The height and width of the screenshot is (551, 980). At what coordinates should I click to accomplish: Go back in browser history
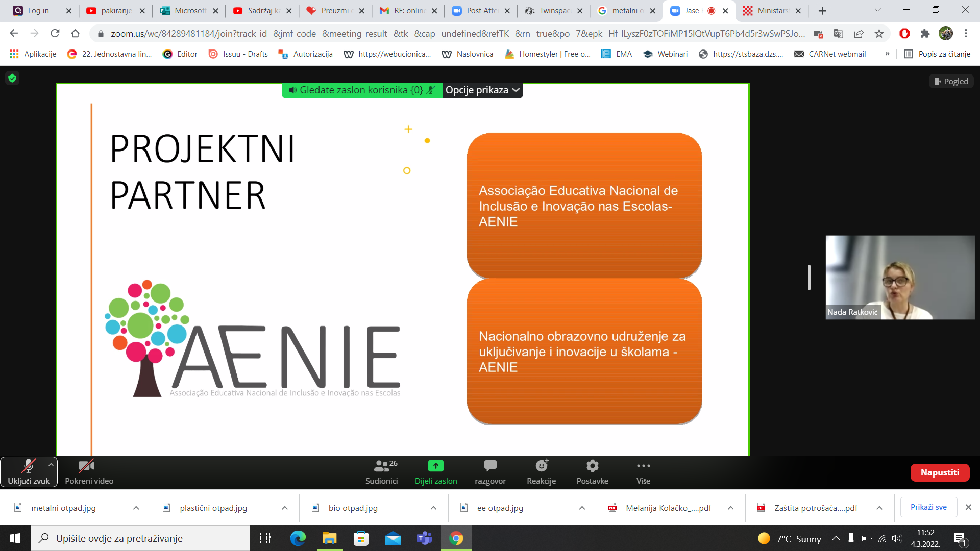tap(14, 33)
